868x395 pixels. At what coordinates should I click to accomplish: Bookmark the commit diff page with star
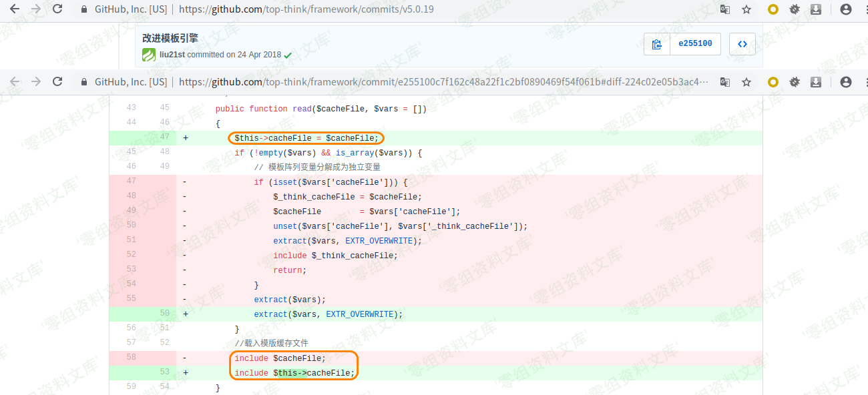tap(746, 82)
